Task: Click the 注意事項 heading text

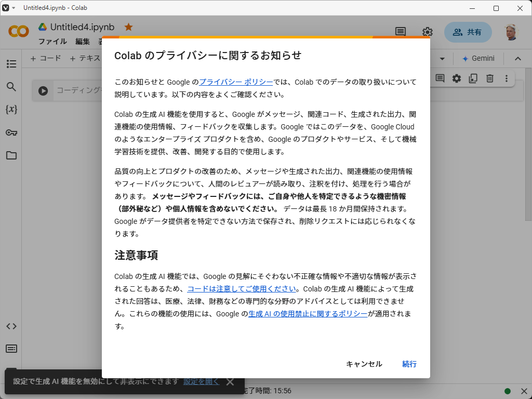Action: 136,255
